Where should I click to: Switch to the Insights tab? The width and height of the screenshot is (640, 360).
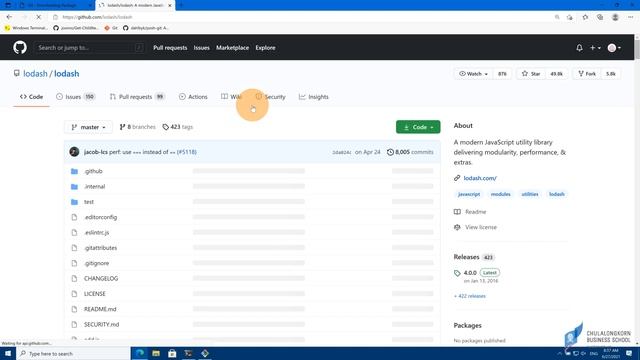[313, 97]
